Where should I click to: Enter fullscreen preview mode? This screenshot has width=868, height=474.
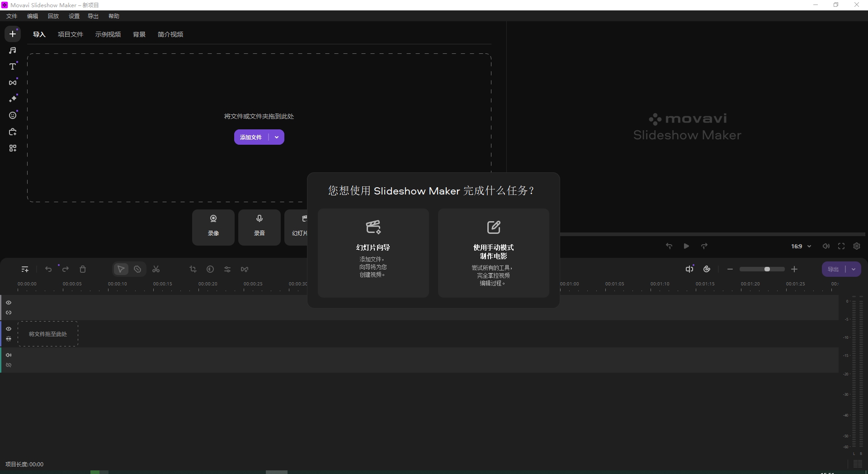click(841, 246)
